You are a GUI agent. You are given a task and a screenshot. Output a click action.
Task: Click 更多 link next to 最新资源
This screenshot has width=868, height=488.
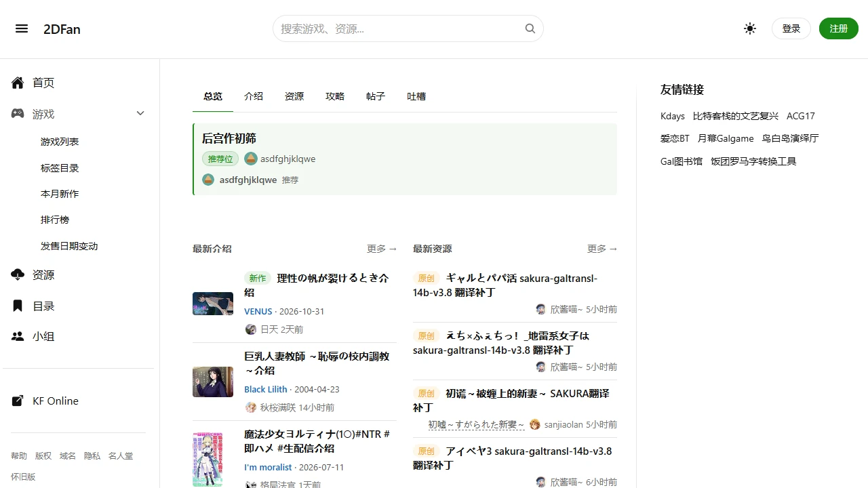pyautogui.click(x=602, y=249)
